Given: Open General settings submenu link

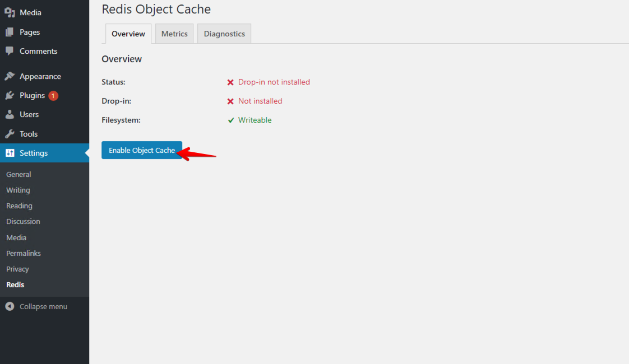Looking at the screenshot, I should tap(18, 174).
